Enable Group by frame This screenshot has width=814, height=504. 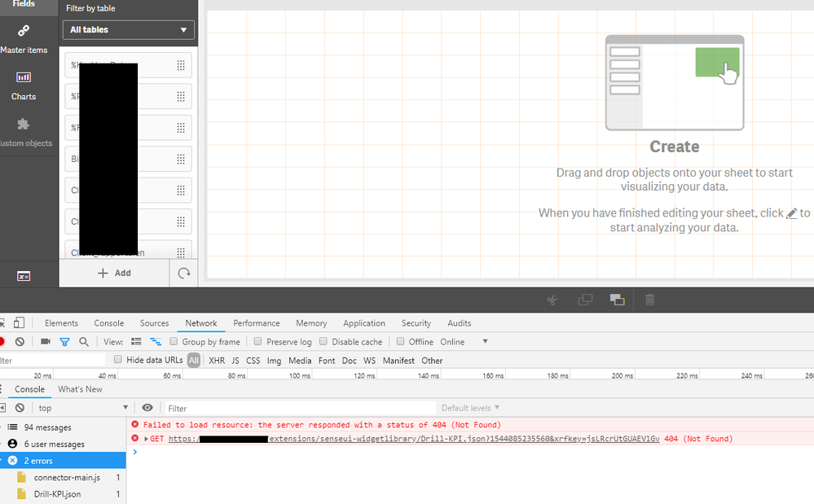point(174,341)
